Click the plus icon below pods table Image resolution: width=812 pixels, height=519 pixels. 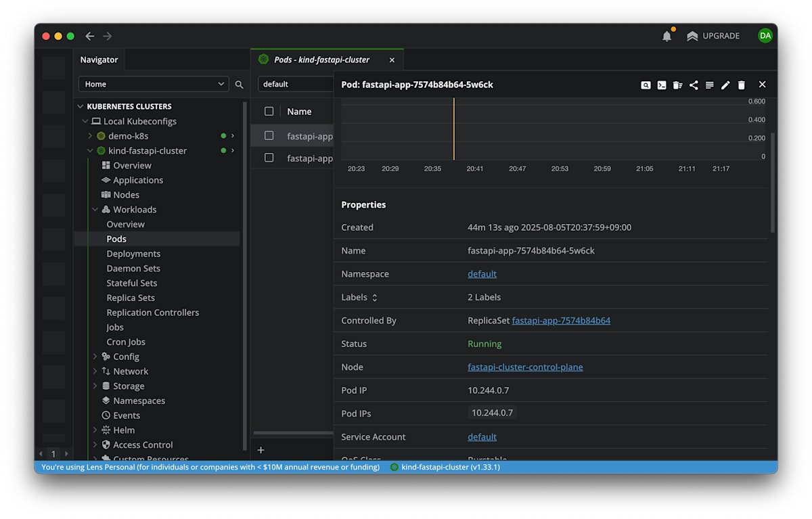point(261,450)
